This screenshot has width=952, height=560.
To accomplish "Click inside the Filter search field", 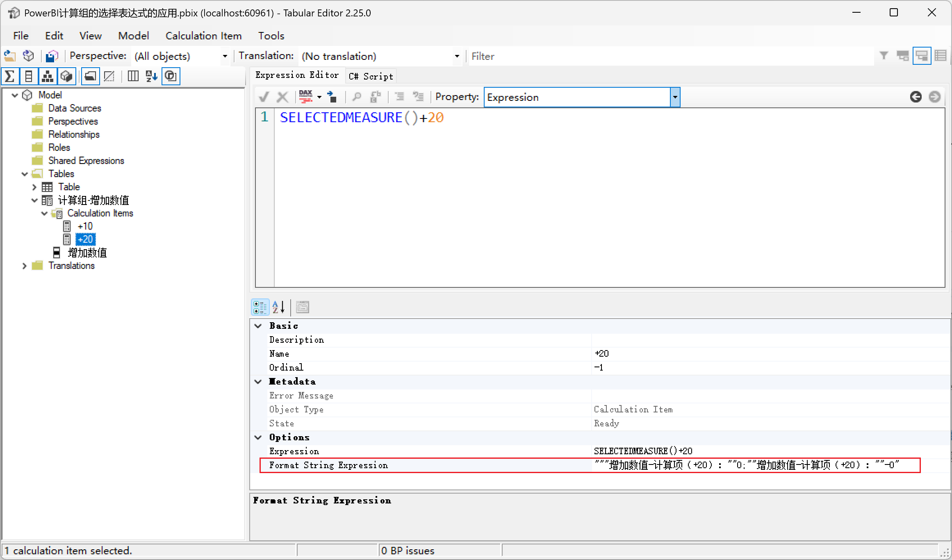I will click(x=671, y=56).
